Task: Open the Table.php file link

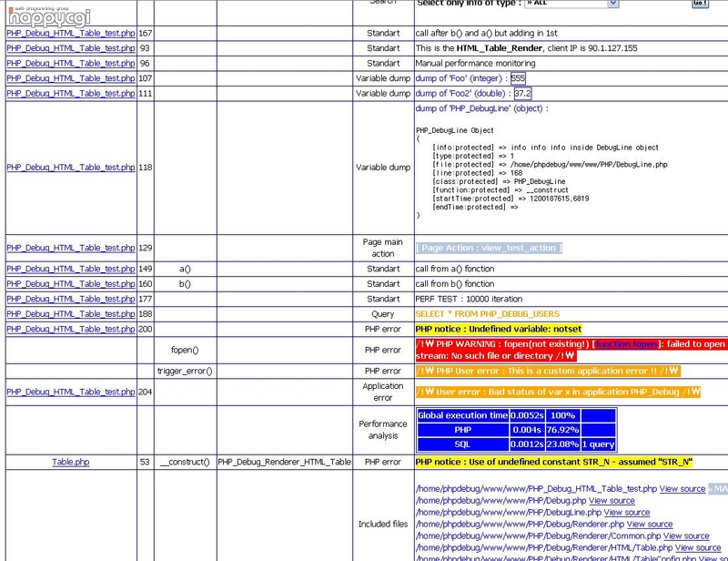Action: click(x=71, y=462)
